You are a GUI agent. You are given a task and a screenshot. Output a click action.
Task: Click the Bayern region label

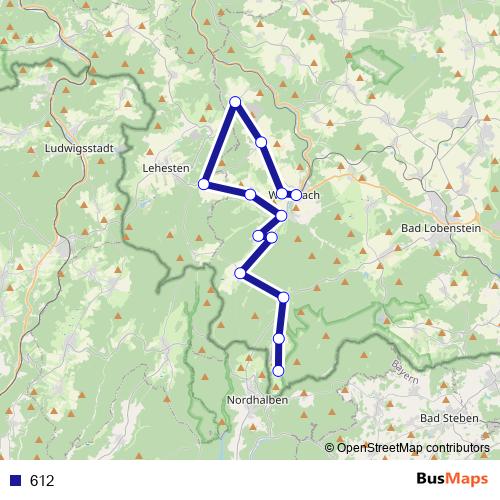pos(405,372)
